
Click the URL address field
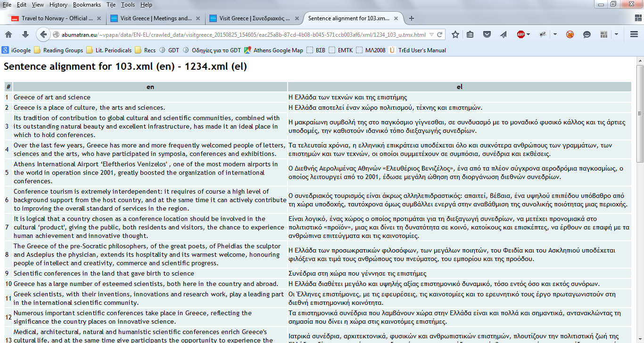[x=243, y=34]
